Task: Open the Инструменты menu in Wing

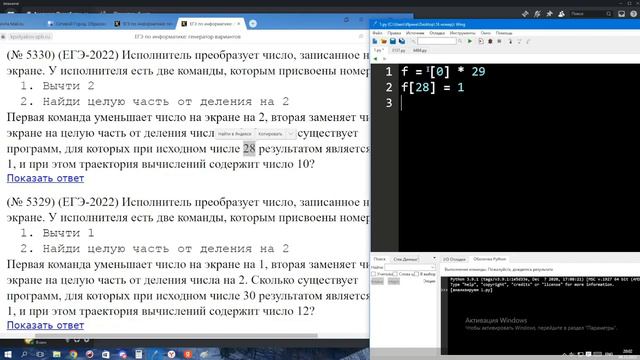Action: pos(462,33)
